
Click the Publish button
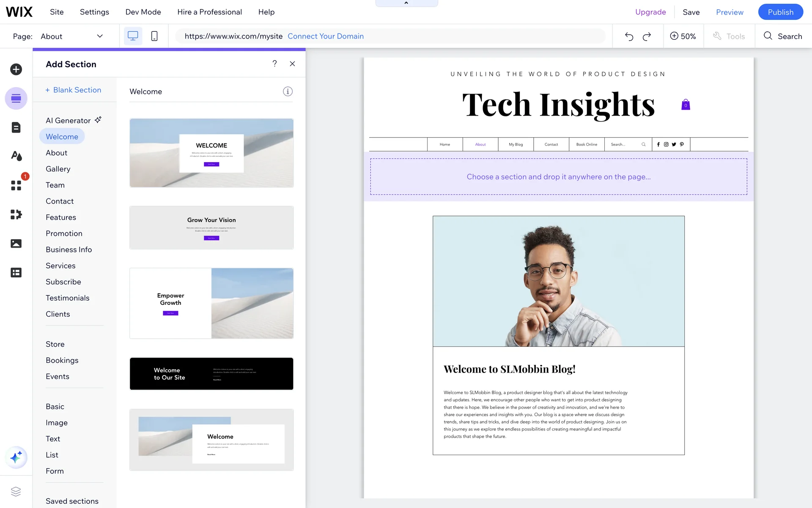pos(780,12)
